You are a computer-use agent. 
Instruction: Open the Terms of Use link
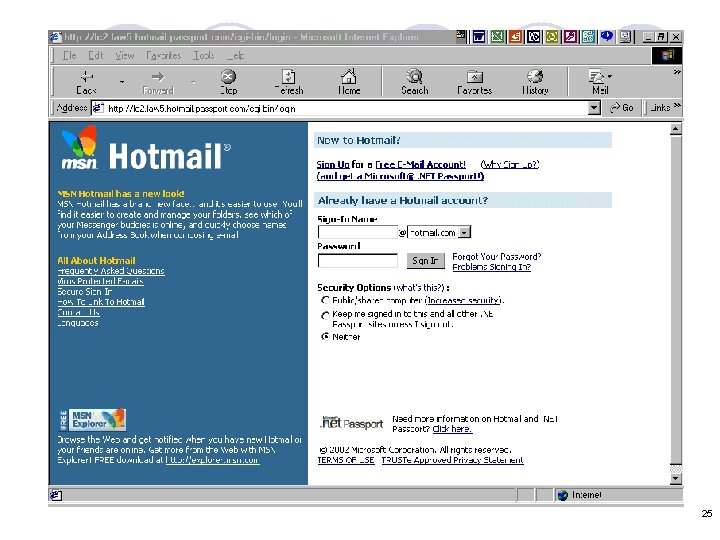coord(346,460)
